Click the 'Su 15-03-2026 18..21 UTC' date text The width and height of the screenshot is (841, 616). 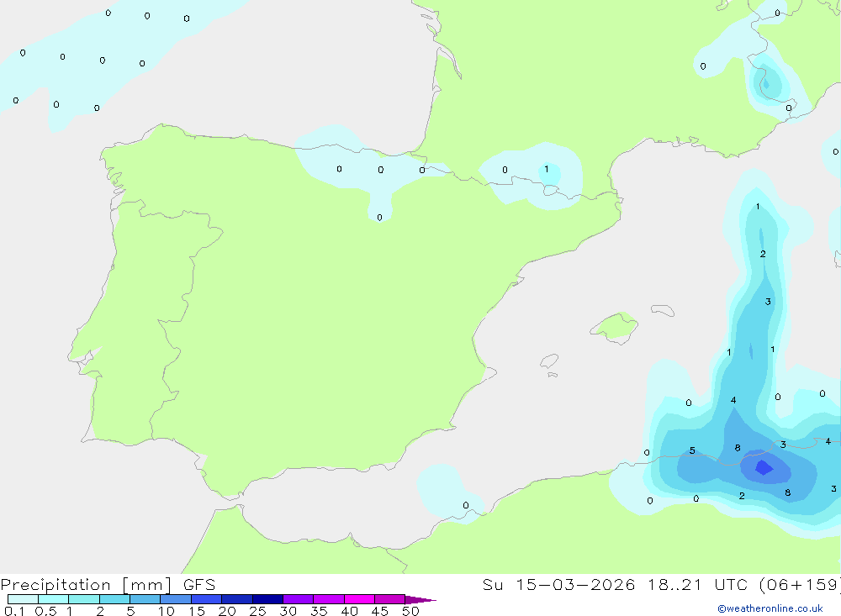616,584
